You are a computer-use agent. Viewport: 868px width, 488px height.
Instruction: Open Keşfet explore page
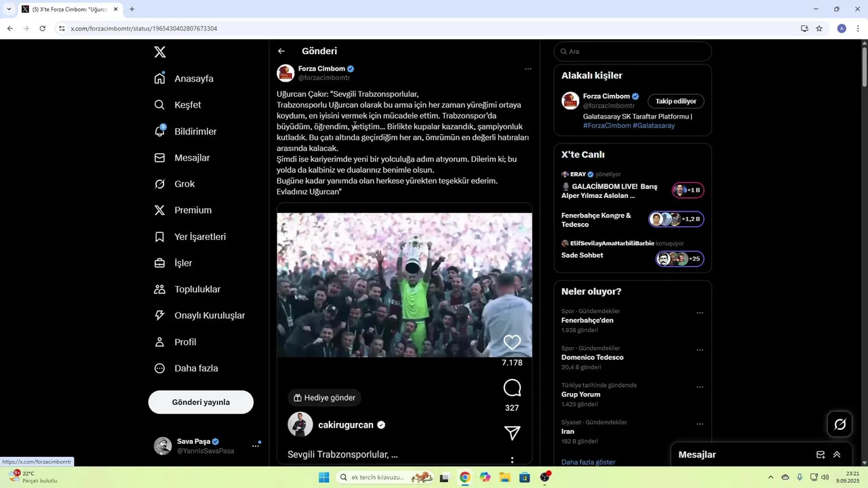[178, 105]
